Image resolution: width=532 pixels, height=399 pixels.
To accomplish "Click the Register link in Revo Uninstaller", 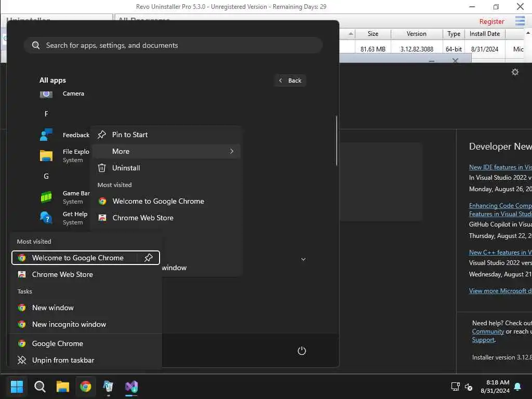I will [x=491, y=21].
